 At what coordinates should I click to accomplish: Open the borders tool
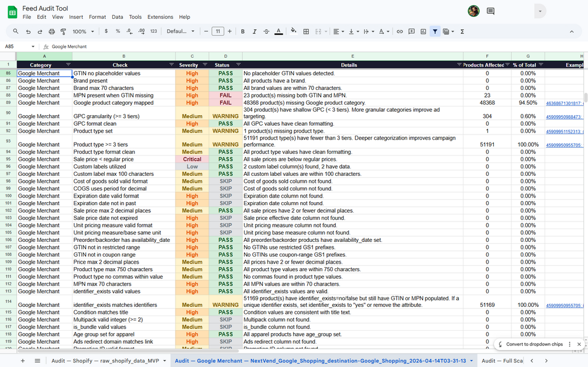pos(306,32)
